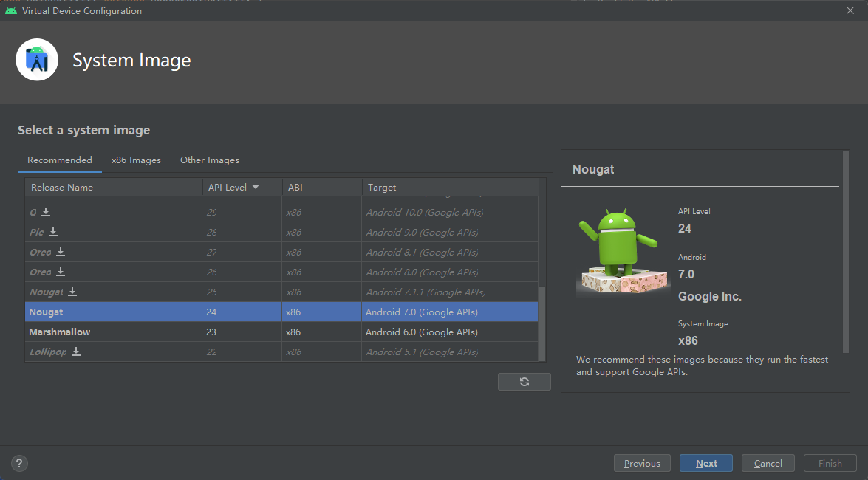Click Android 6.0 (Google APIs) target
The height and width of the screenshot is (480, 868).
point(421,332)
